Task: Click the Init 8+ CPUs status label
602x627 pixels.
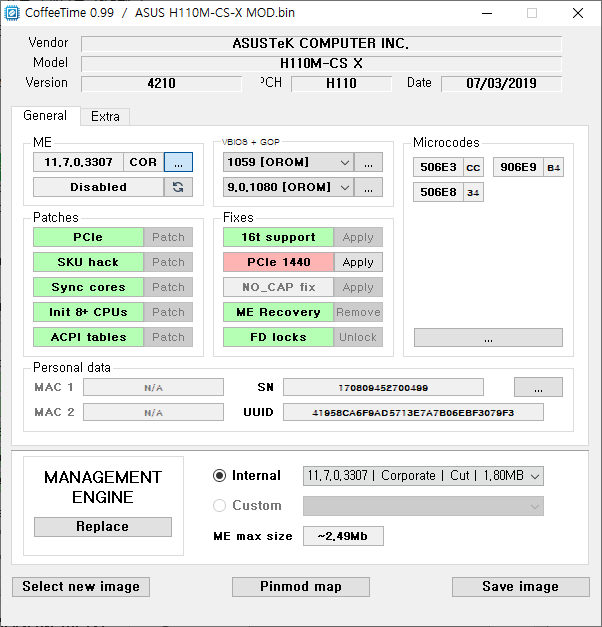Action: pos(88,312)
